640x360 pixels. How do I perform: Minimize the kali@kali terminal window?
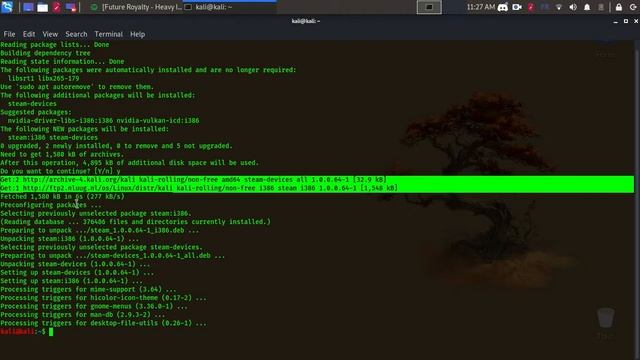[616, 21]
